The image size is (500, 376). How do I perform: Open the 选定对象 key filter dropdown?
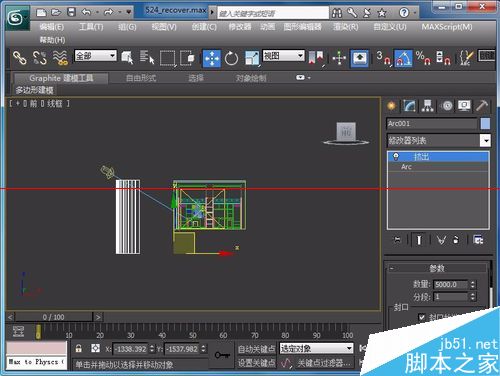316,349
